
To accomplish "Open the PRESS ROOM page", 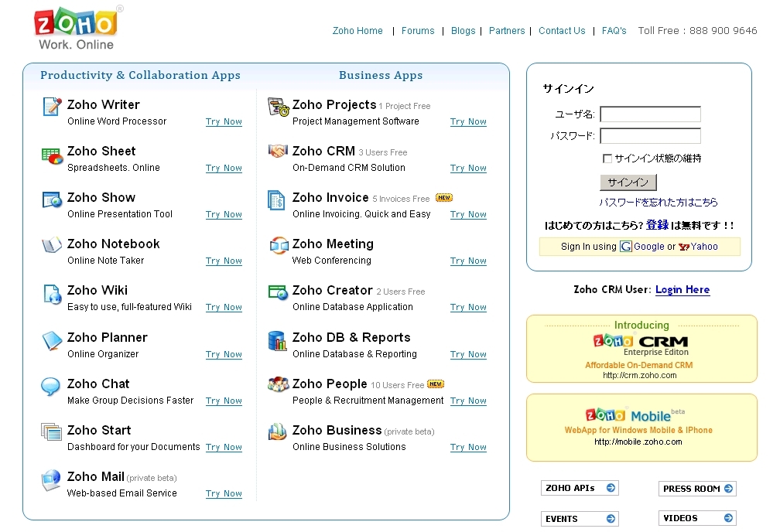I will point(696,488).
